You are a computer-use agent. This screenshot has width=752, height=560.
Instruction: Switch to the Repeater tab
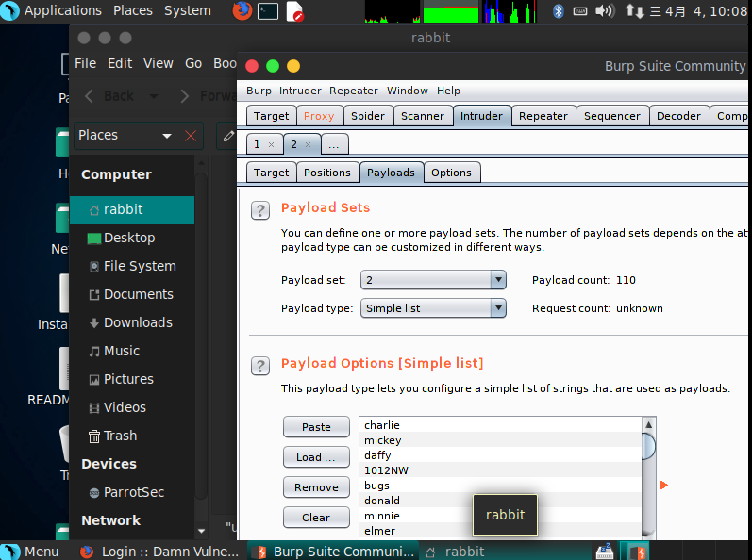(x=543, y=116)
